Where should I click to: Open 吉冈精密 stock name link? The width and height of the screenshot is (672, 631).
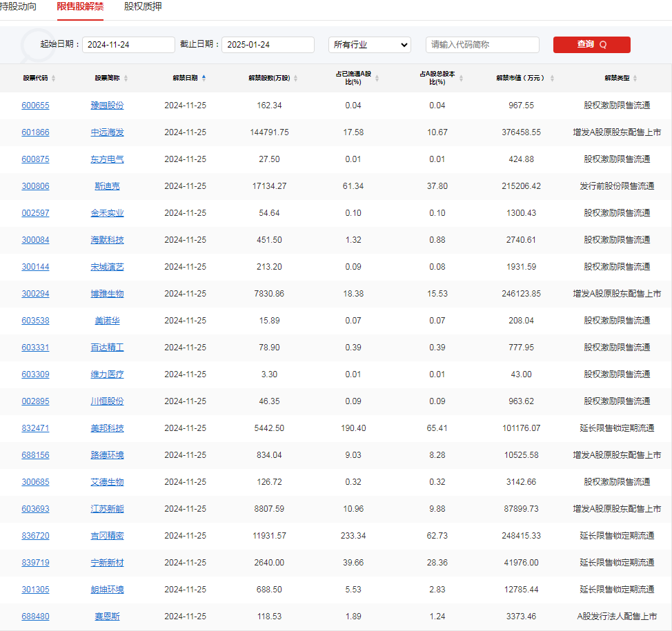[x=107, y=536]
